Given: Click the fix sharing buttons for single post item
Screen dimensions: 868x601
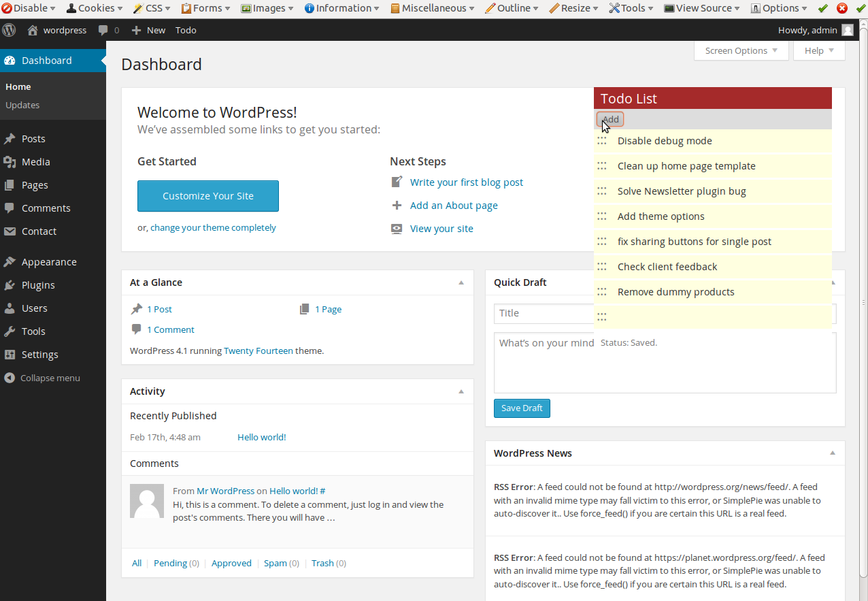Looking at the screenshot, I should pos(713,242).
